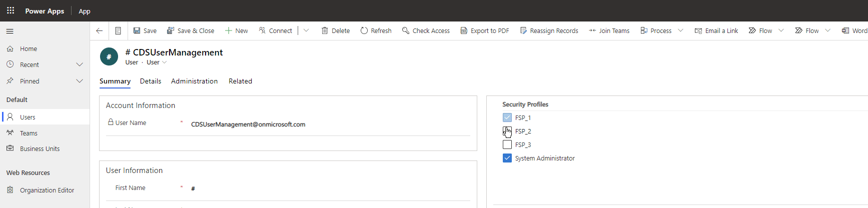Open the first Flow dropdown chevron
868x208 pixels.
click(781, 30)
